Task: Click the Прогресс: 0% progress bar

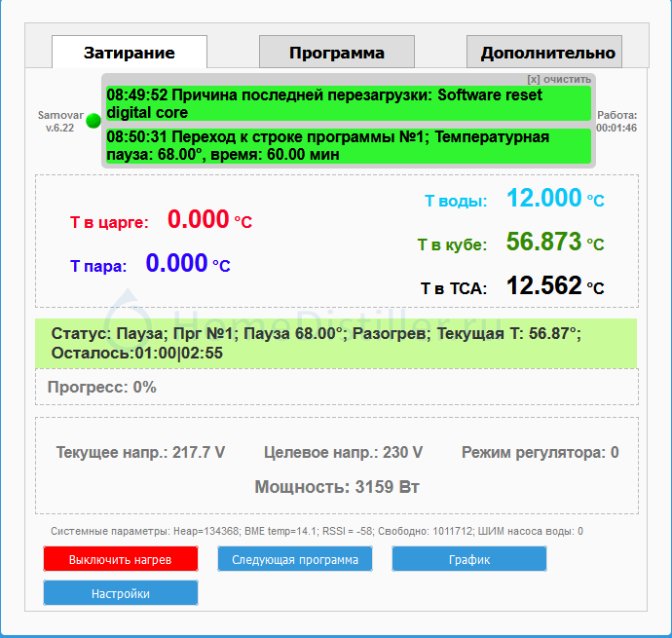Action: tap(337, 387)
